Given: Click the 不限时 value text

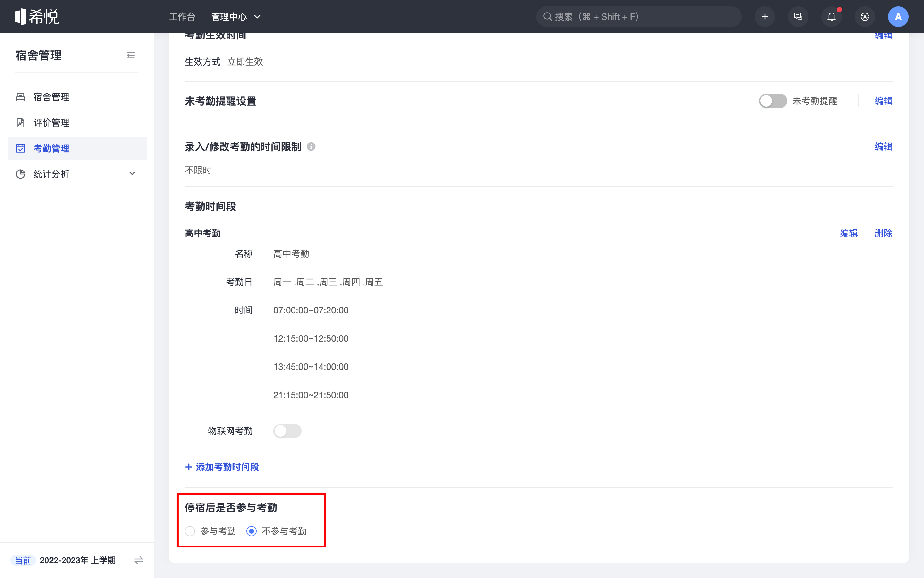Looking at the screenshot, I should [198, 170].
